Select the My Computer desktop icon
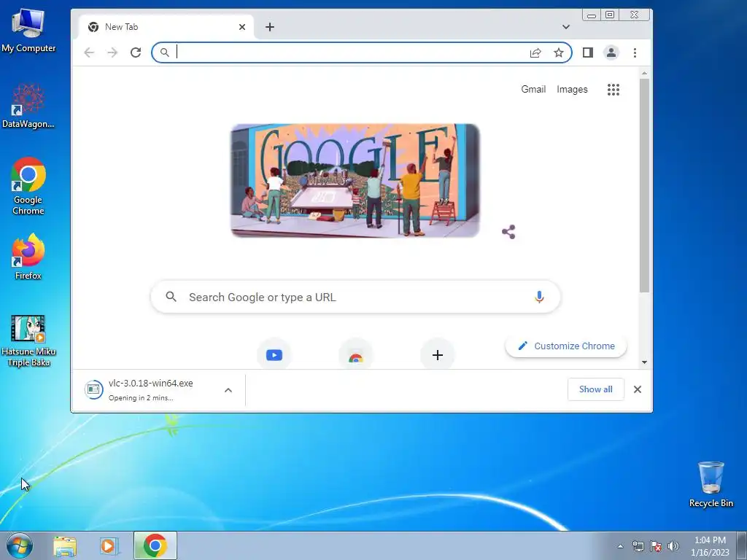 coord(28,31)
